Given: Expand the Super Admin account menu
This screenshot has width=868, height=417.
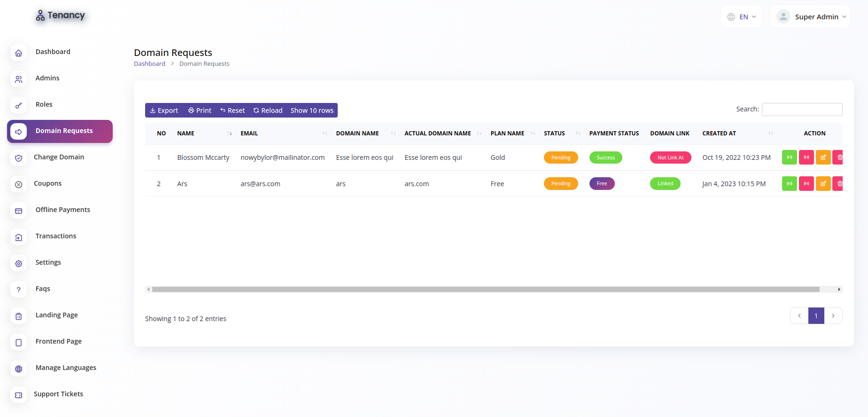Looking at the screenshot, I should (x=810, y=17).
